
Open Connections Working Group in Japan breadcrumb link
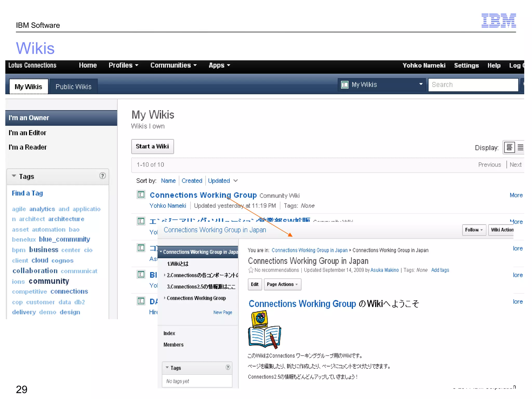[x=309, y=250]
